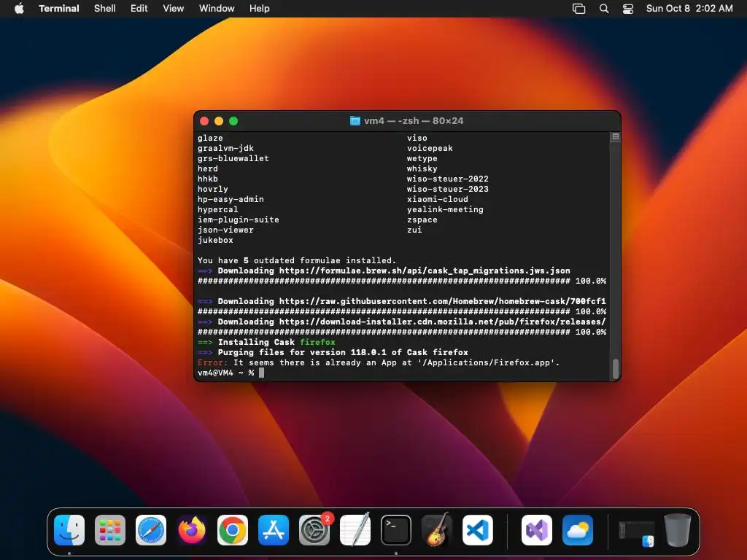Click the 'wiso-steuer-2022' entry
The height and width of the screenshot is (560, 747).
tap(448, 179)
